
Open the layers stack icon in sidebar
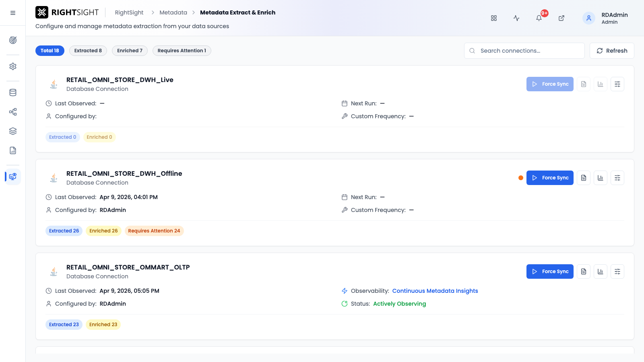point(13,131)
